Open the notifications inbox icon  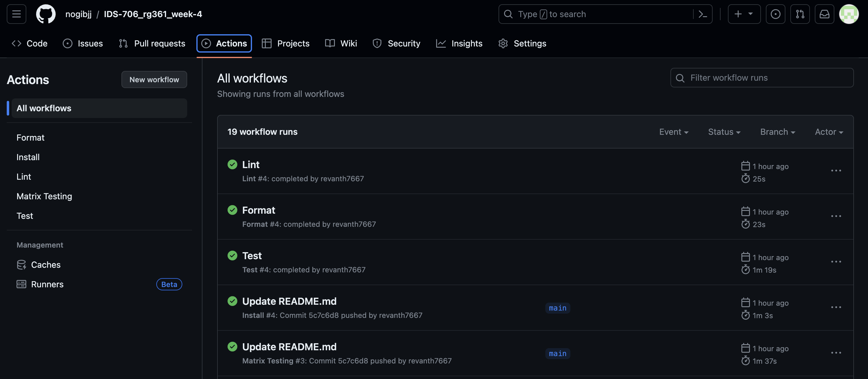click(x=824, y=14)
